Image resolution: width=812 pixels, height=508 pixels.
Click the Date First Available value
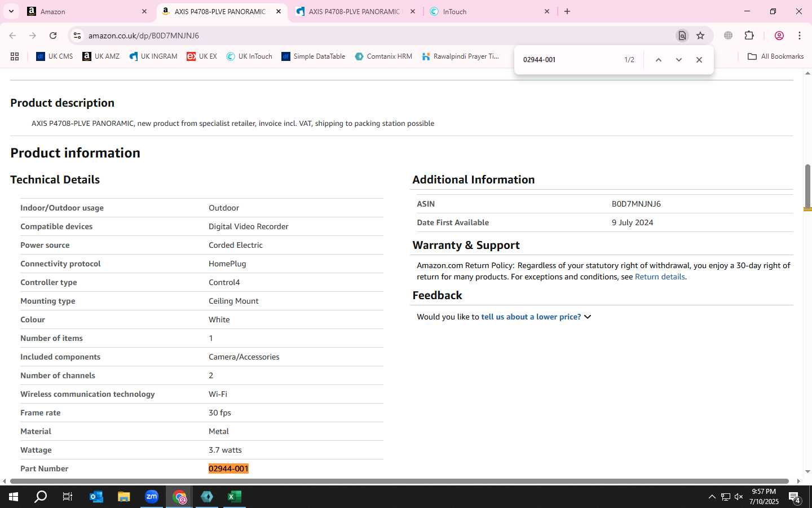point(632,222)
